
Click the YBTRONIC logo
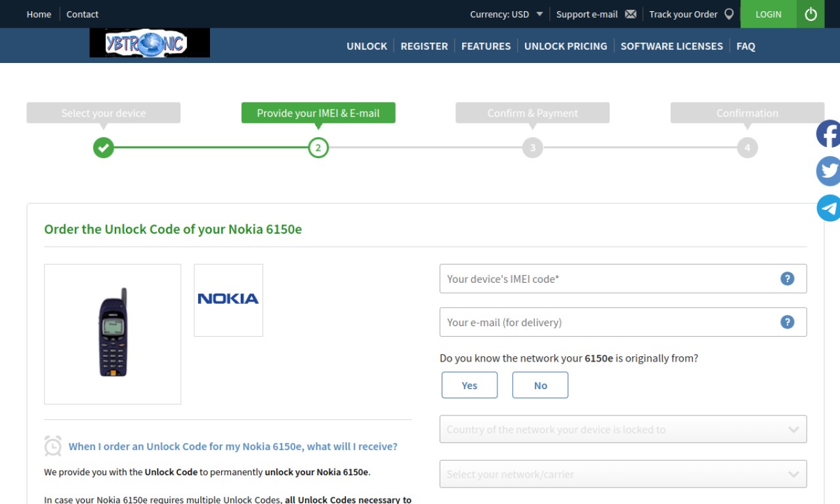click(x=150, y=43)
